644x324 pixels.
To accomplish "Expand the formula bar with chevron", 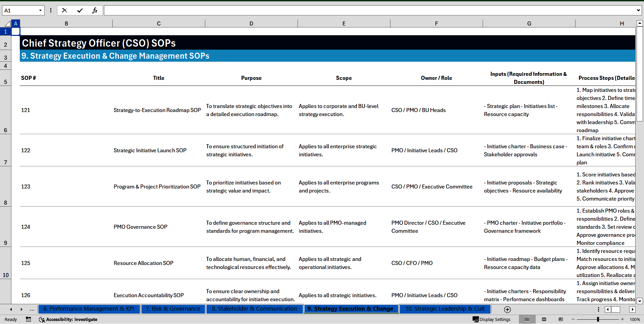I will [638, 10].
